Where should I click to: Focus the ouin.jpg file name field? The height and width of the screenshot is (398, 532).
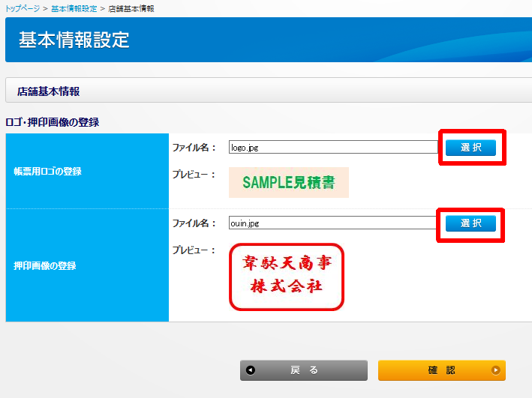[x=332, y=223]
